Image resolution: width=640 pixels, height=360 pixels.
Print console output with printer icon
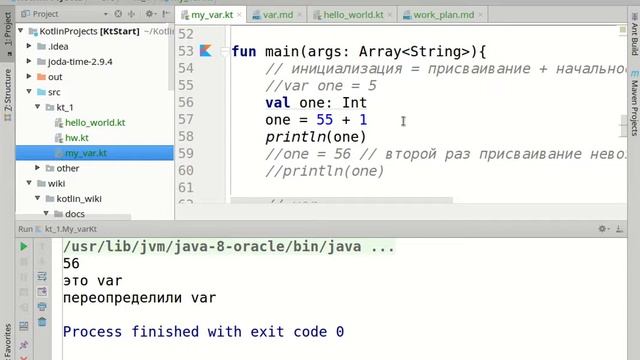click(x=42, y=307)
